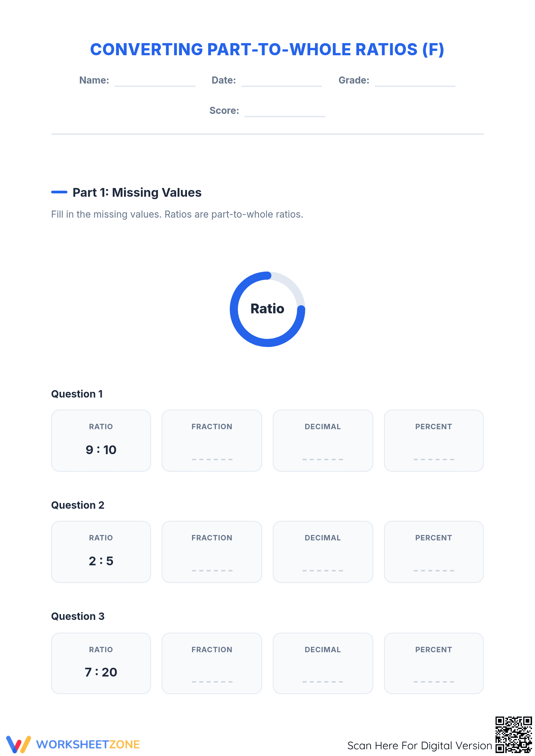This screenshot has width=535, height=756.
Task: Click the WORKSHEETZONE brand text link
Action: (88, 745)
